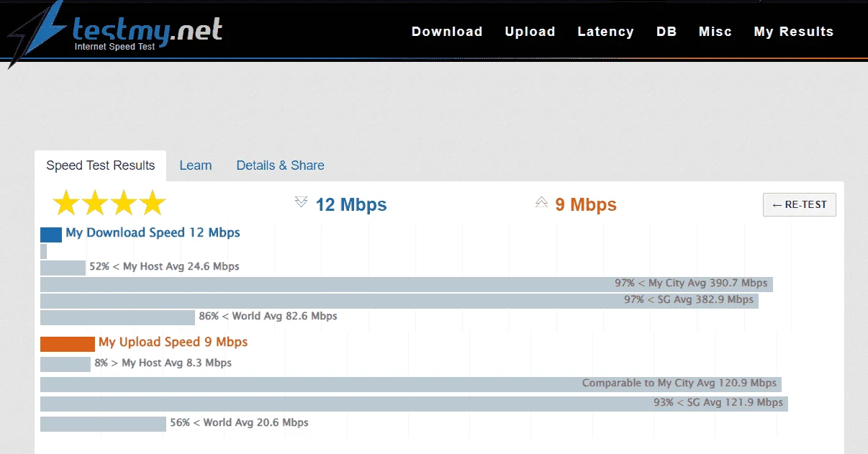Image resolution: width=868 pixels, height=454 pixels.
Task: Click the RE-TEST button
Action: tap(800, 204)
